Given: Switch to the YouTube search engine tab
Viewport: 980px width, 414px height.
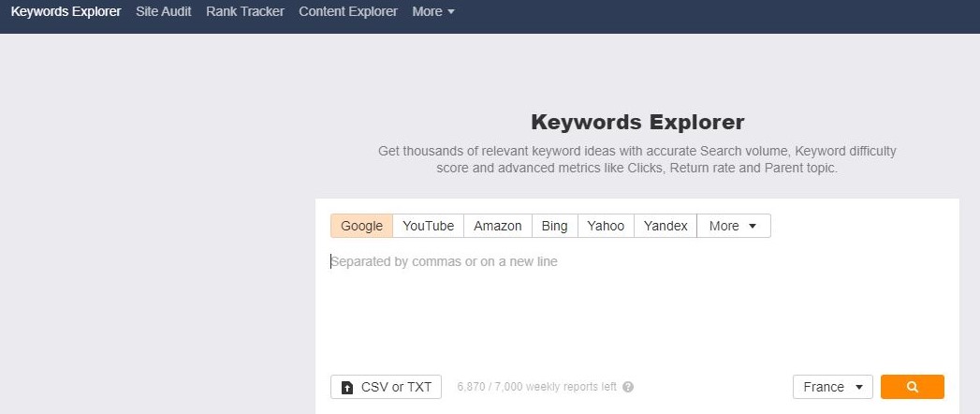Looking at the screenshot, I should click(428, 226).
